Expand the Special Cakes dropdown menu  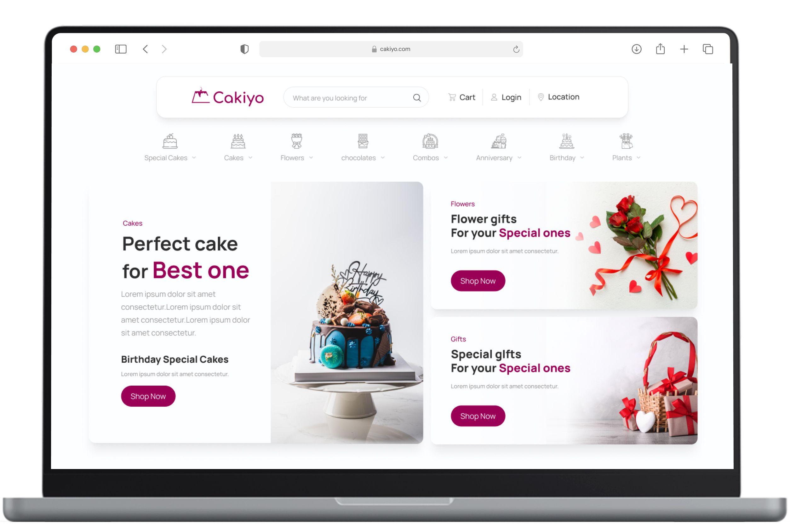(x=171, y=157)
